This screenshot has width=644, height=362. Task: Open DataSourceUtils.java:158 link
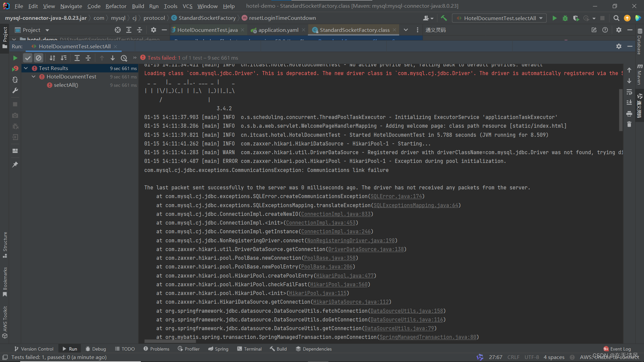pos(407,311)
